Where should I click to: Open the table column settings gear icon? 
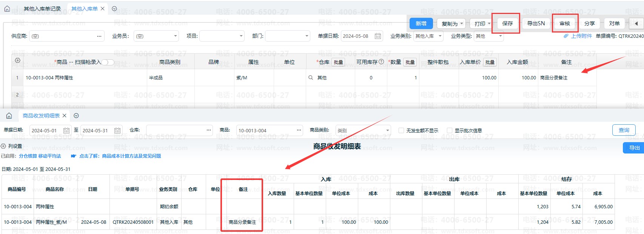(x=17, y=60)
